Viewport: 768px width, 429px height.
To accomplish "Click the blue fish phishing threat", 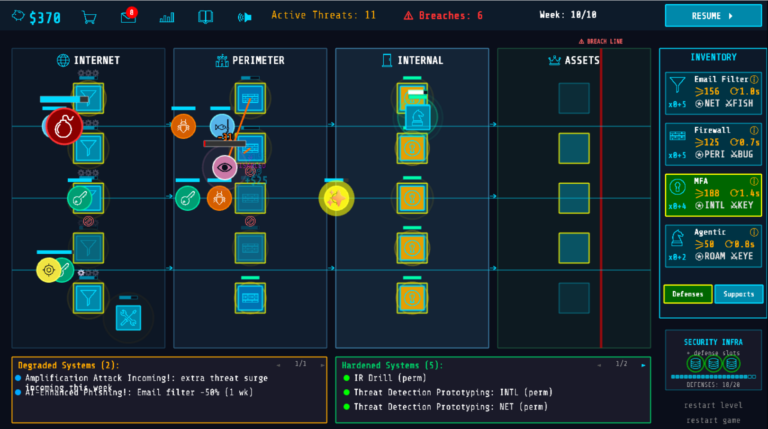I will coord(221,126).
